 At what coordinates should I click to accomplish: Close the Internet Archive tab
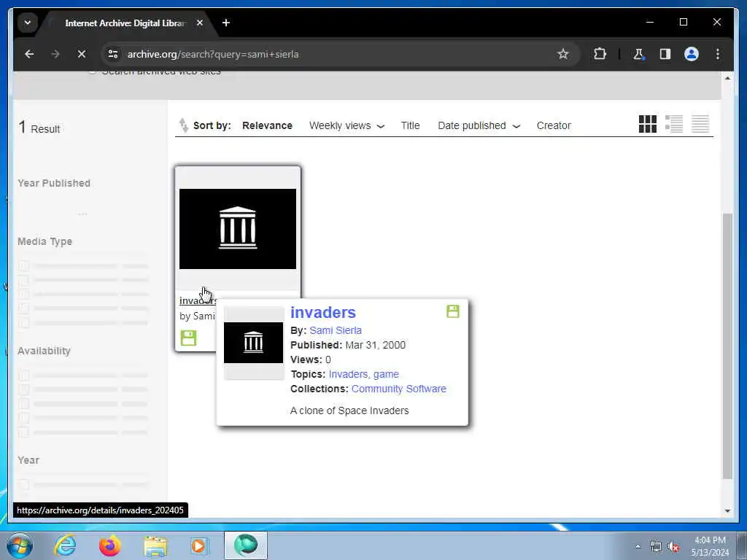(200, 23)
